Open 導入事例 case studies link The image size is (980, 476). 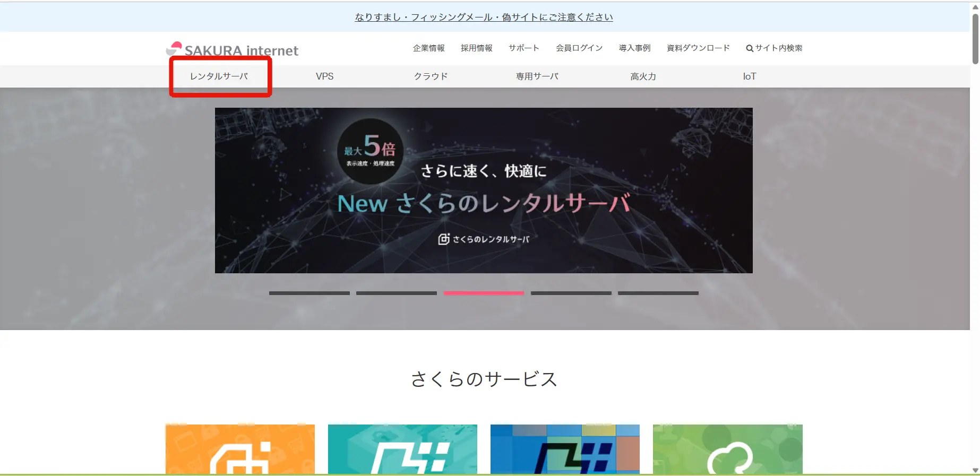pyautogui.click(x=635, y=48)
